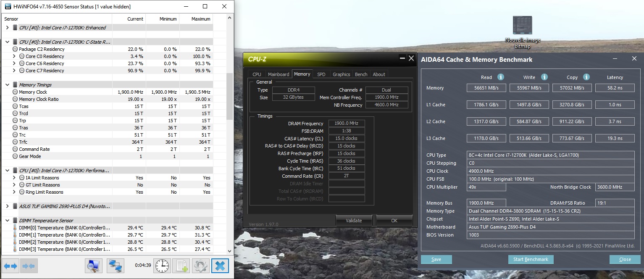Viewport: 644px width, 279px height.
Task: Click OK in the CPU-Z window
Action: 394,221
